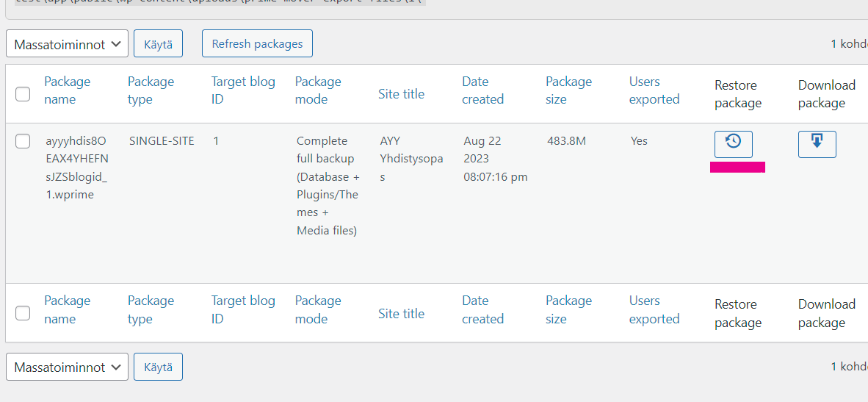Image resolution: width=868 pixels, height=402 pixels.
Task: Sort by Date created in the header
Action: tap(482, 90)
